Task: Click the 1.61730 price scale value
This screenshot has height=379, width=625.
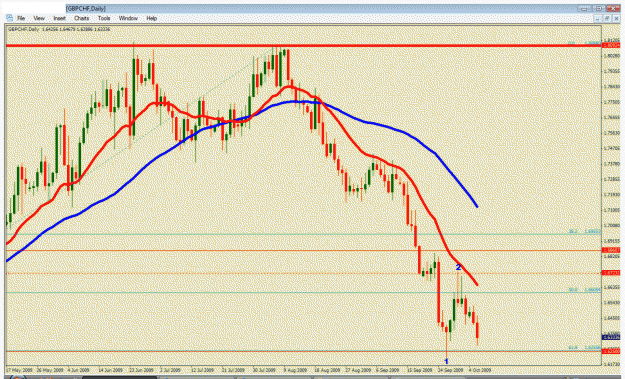Action: (x=611, y=364)
